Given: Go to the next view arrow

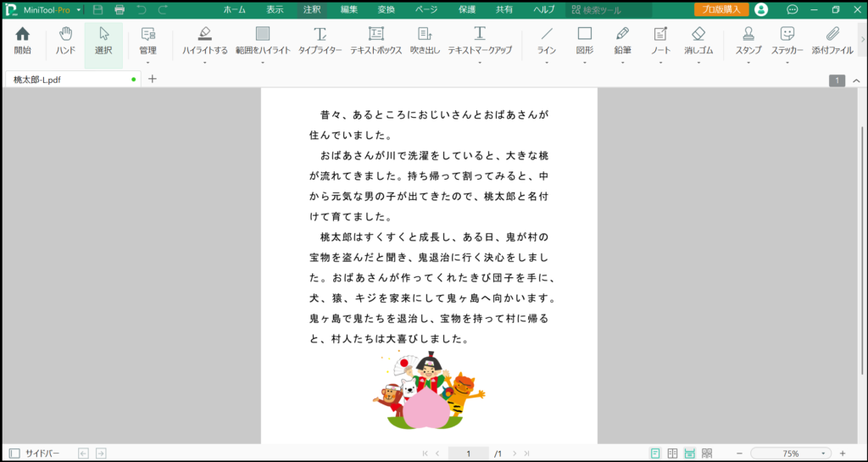Looking at the screenshot, I should [101, 454].
